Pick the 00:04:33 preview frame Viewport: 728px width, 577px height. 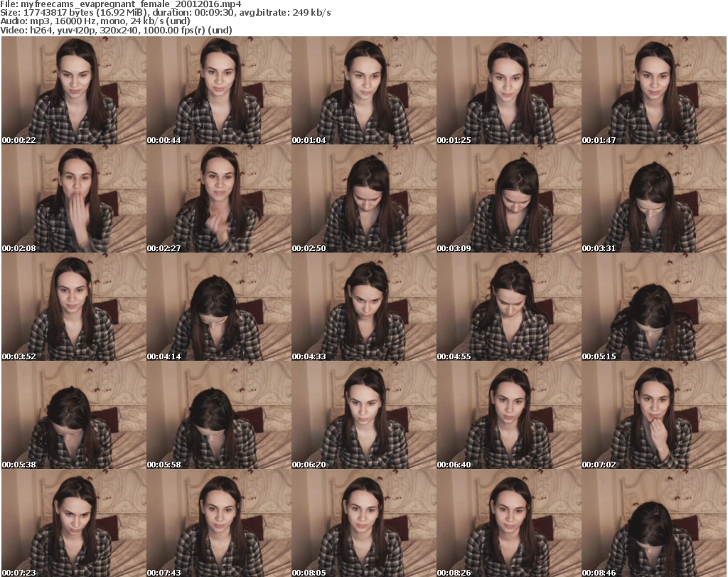point(363,307)
